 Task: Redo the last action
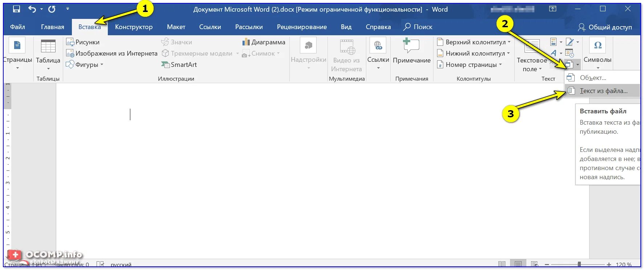(52, 9)
